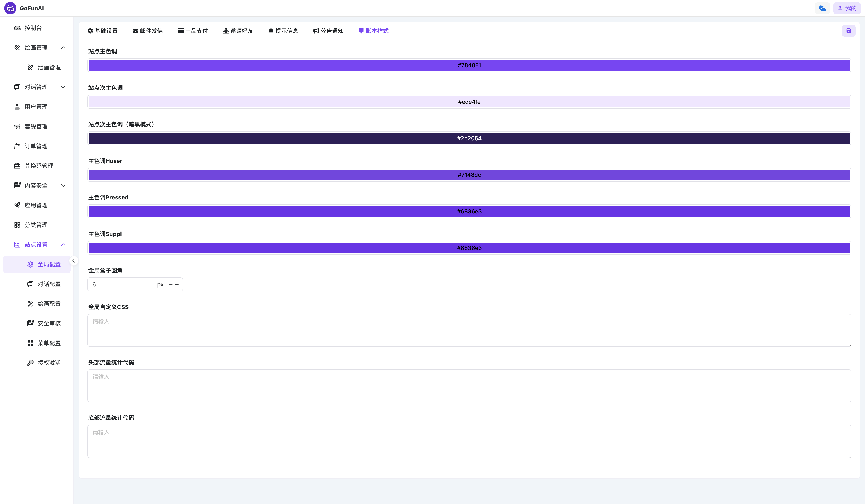This screenshot has width=865, height=504.
Task: Click the 全局自定义CSS text area
Action: click(469, 330)
